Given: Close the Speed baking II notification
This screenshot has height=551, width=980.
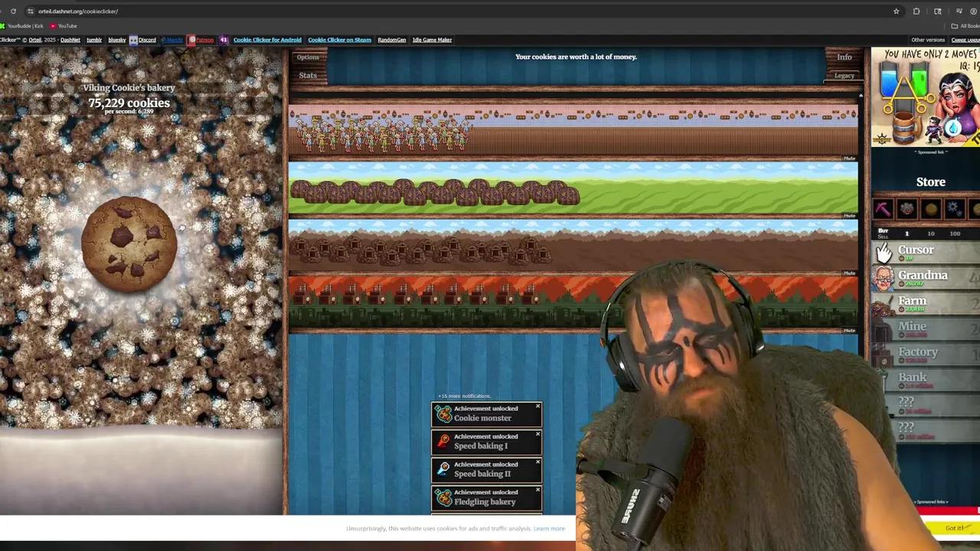Looking at the screenshot, I should (537, 461).
